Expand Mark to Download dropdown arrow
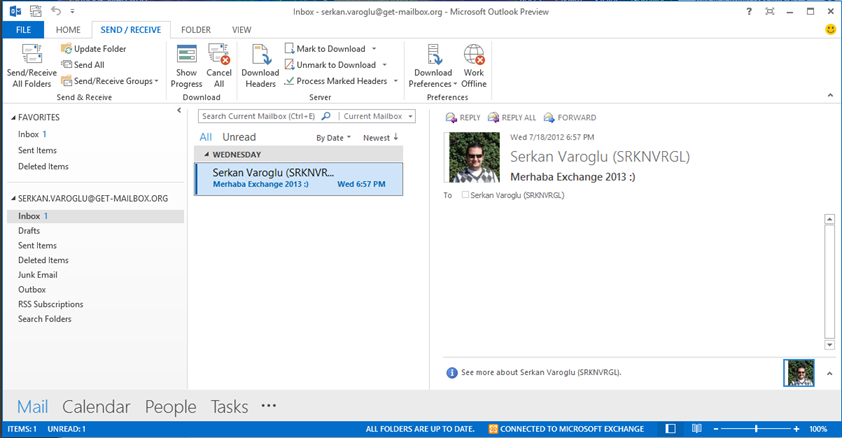This screenshot has height=438, width=842. click(374, 49)
